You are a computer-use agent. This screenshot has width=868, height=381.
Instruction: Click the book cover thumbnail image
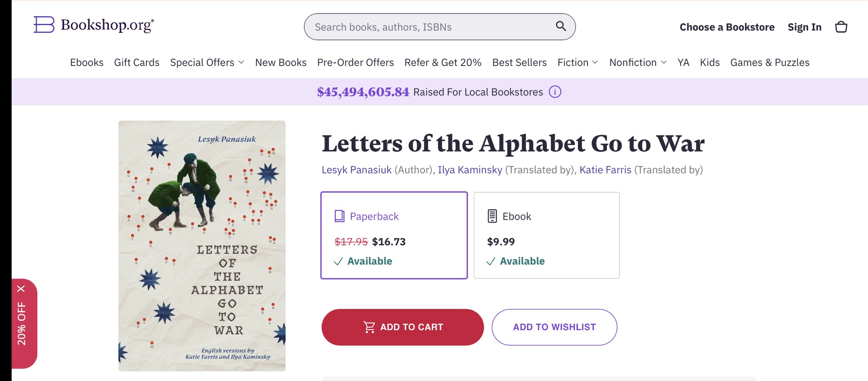pos(202,246)
